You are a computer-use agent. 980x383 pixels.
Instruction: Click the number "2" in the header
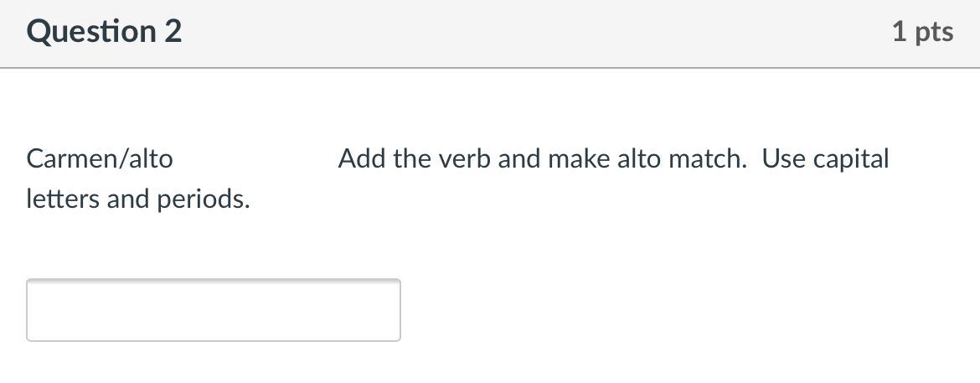173,32
